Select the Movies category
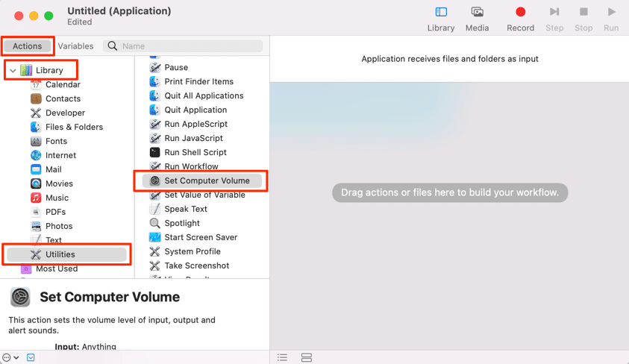 click(x=51, y=183)
